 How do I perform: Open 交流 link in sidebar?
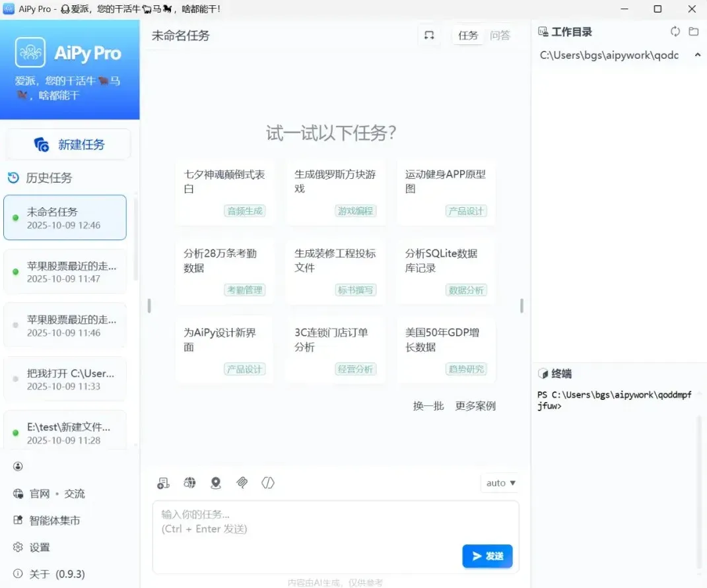point(75,494)
